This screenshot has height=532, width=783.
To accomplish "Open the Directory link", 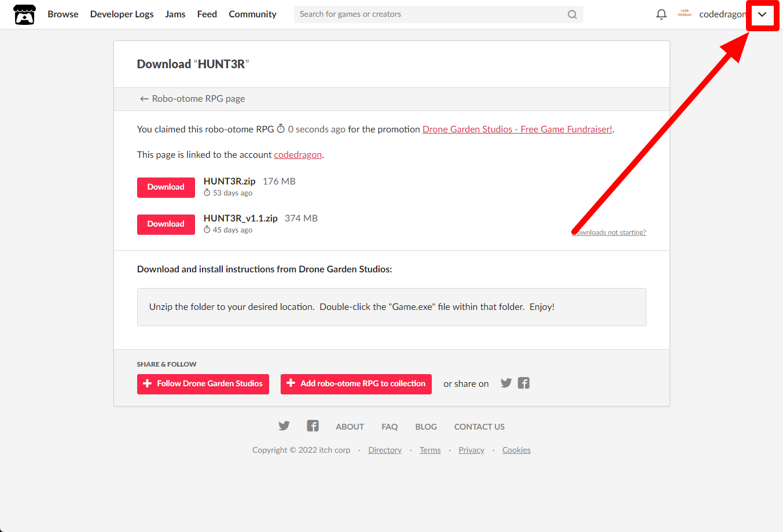I will point(385,450).
